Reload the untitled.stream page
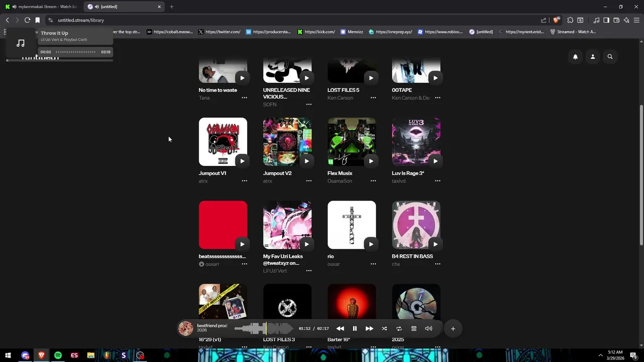The image size is (644, 362). (x=27, y=20)
